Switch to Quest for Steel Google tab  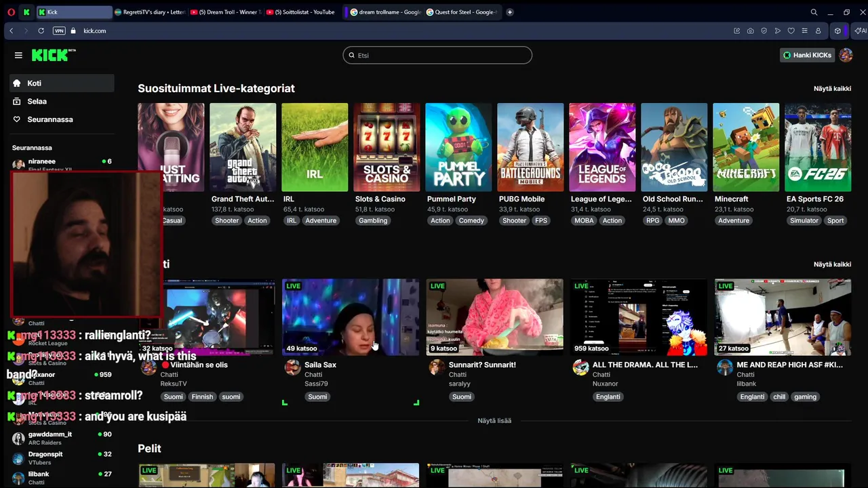click(x=461, y=12)
